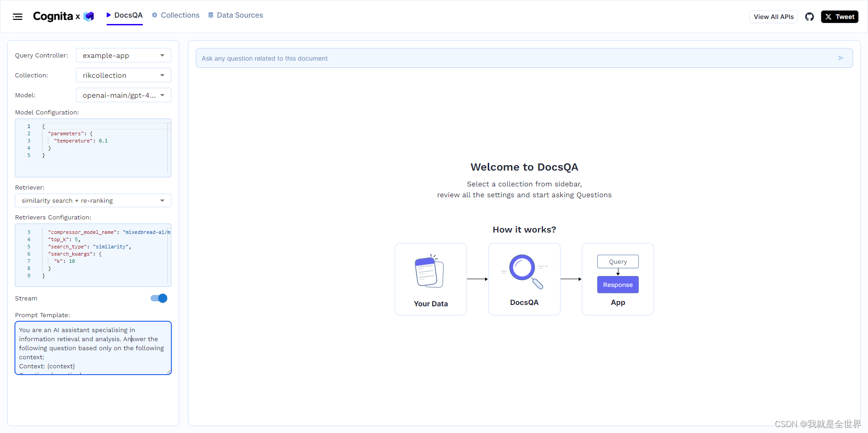Click the App label under Response
The width and height of the screenshot is (868, 433).
pyautogui.click(x=618, y=302)
